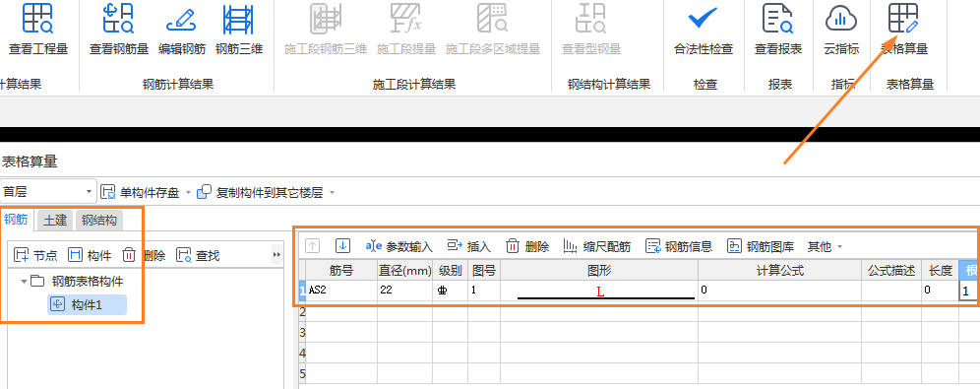Click 施工段提量 icon
Image resolution: width=980 pixels, height=389 pixels.
tap(405, 19)
